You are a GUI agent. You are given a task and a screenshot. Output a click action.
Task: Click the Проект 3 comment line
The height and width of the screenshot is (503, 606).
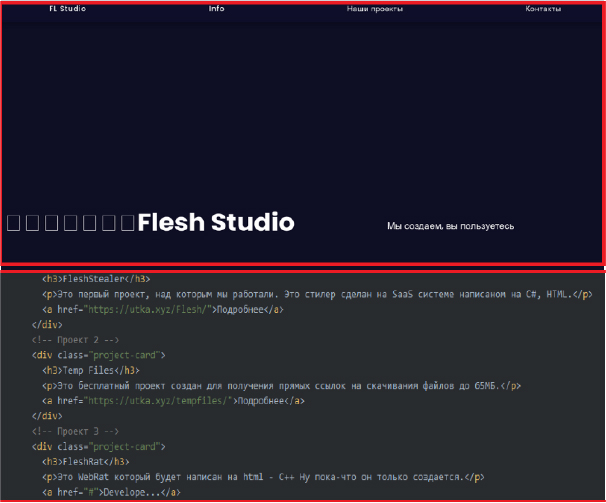click(75, 431)
